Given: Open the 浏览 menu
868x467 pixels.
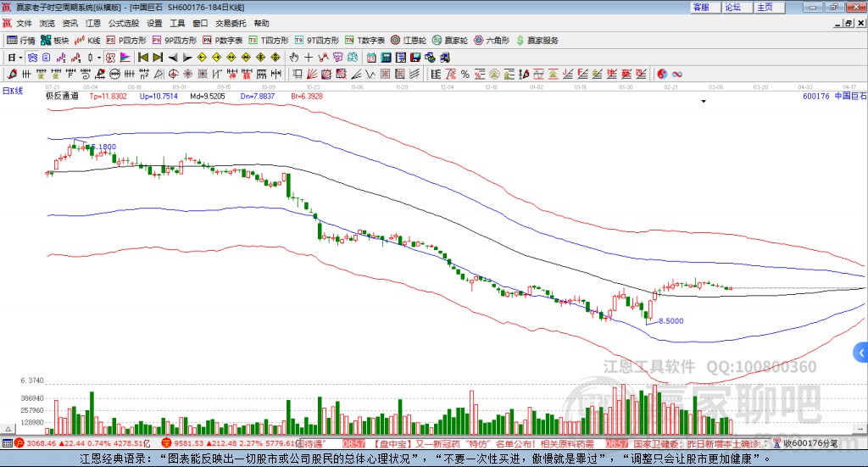Looking at the screenshot, I should point(47,23).
